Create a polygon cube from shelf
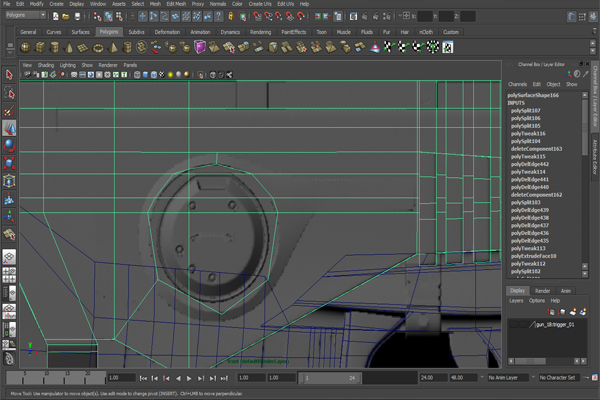600x400 pixels. point(40,47)
